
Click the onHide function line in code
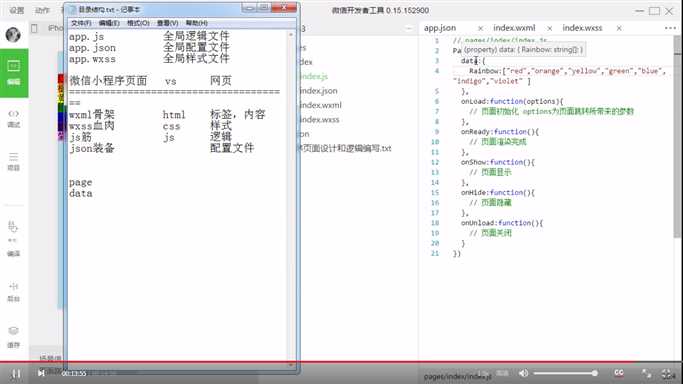[497, 192]
